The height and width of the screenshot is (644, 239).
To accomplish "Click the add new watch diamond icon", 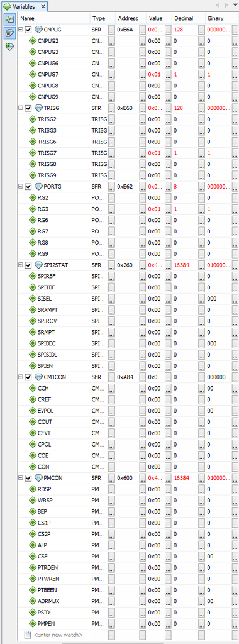I will coord(9,47).
